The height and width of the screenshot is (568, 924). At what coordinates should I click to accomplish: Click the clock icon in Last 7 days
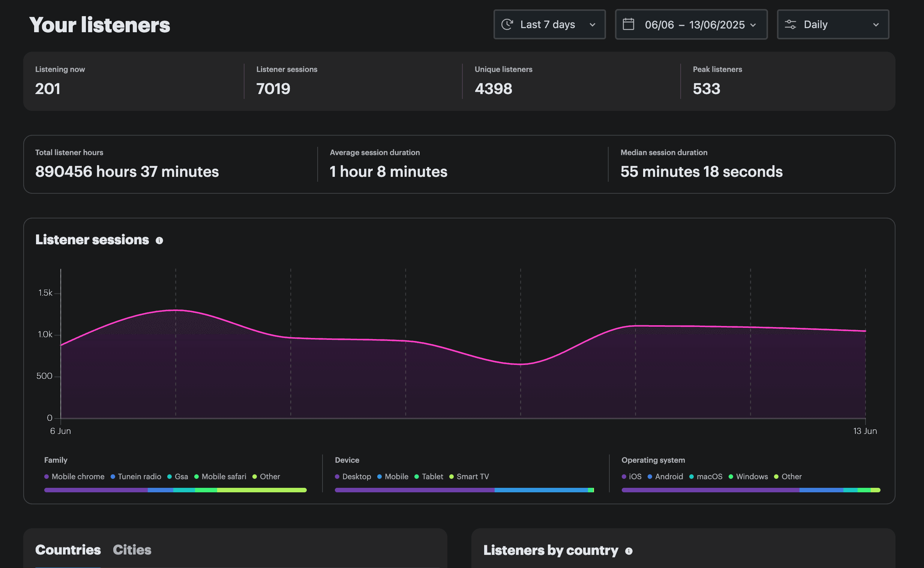[x=507, y=24]
